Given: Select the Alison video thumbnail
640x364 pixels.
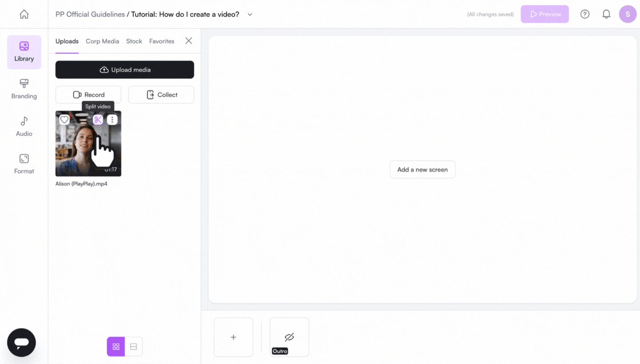Looking at the screenshot, I should coord(88,143).
